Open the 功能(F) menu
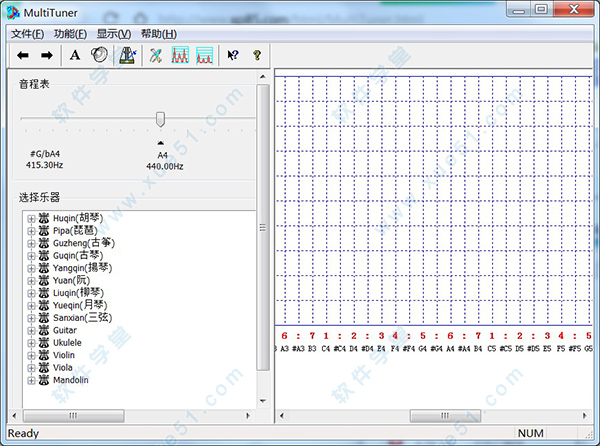The width and height of the screenshot is (600, 446). 70,34
